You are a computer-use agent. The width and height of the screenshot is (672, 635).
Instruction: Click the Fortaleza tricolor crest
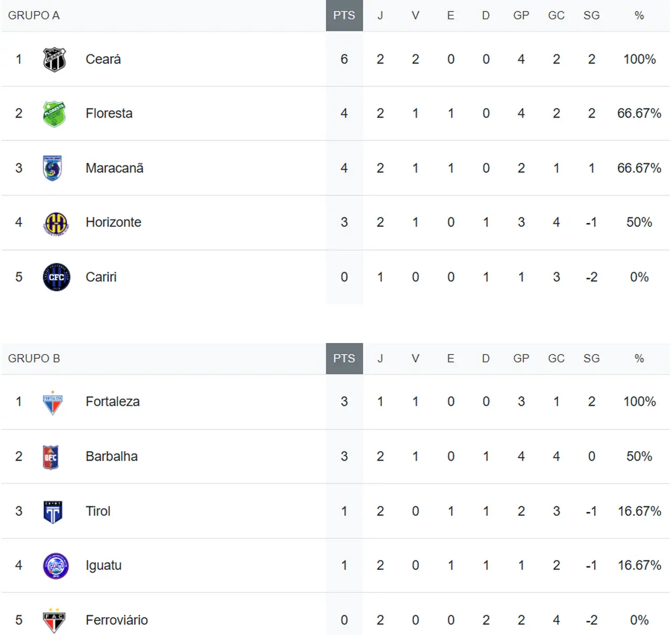[x=52, y=403]
